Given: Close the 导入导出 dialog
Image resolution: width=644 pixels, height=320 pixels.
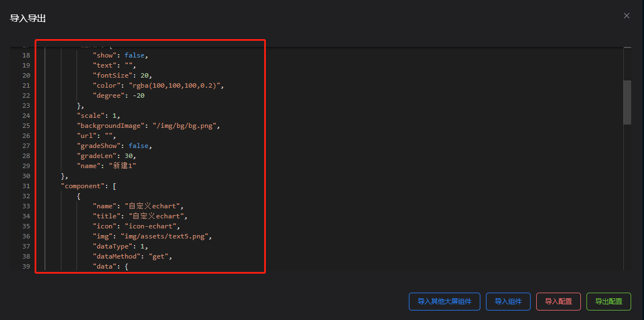Looking at the screenshot, I should (x=627, y=16).
